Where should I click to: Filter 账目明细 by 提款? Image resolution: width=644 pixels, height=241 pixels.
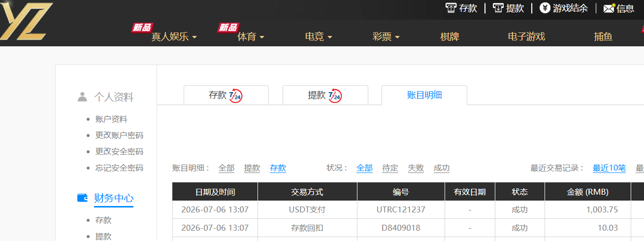point(252,168)
